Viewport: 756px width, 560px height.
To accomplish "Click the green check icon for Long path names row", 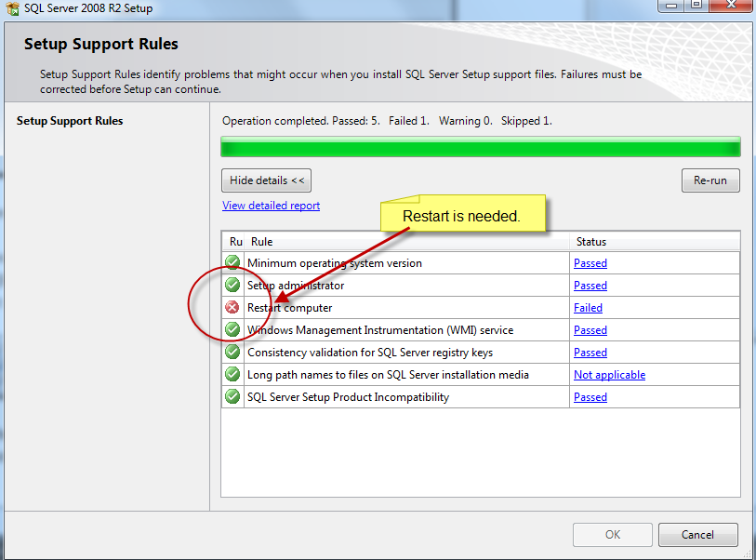I will click(232, 374).
